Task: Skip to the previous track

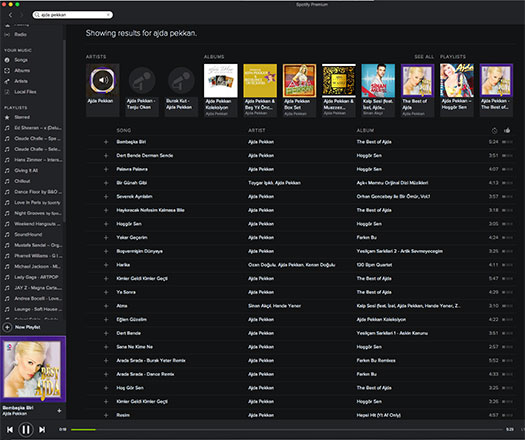Action: 10,430
